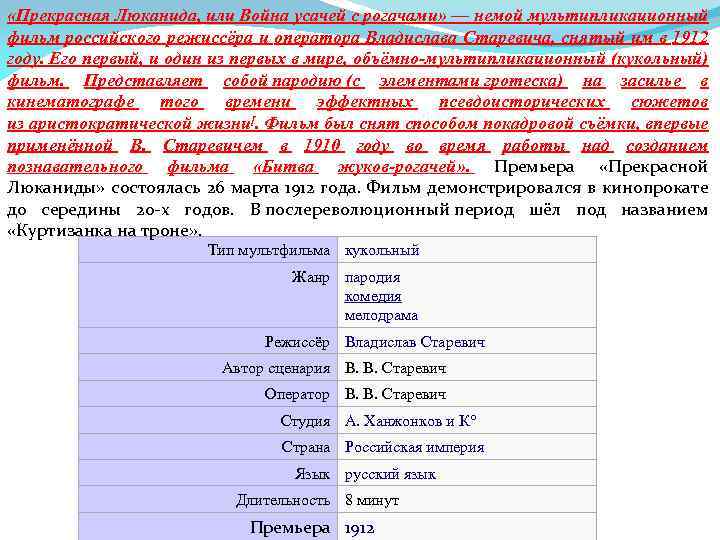
Task: Select the 'Режиссёр' row label
Action: 297,342
